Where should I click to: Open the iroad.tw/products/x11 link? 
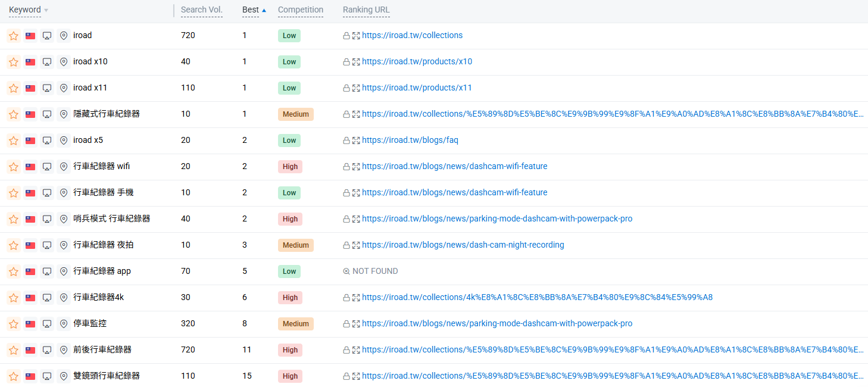417,88
